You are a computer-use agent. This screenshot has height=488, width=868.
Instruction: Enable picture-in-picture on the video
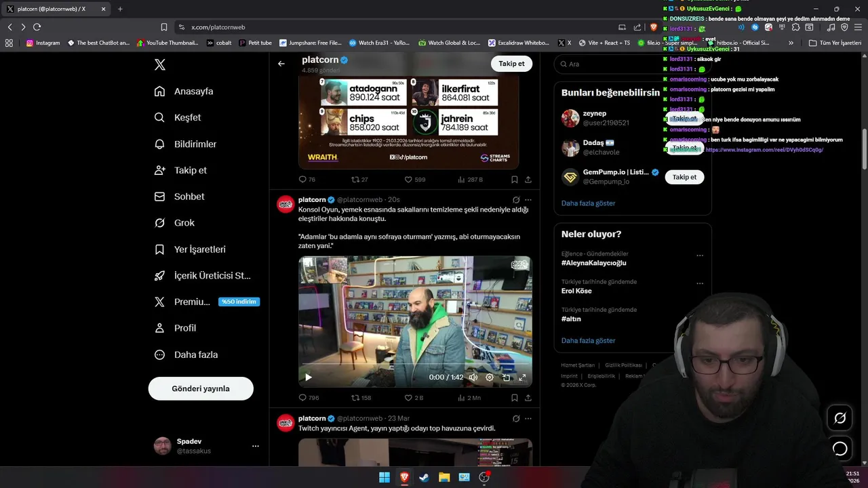506,378
